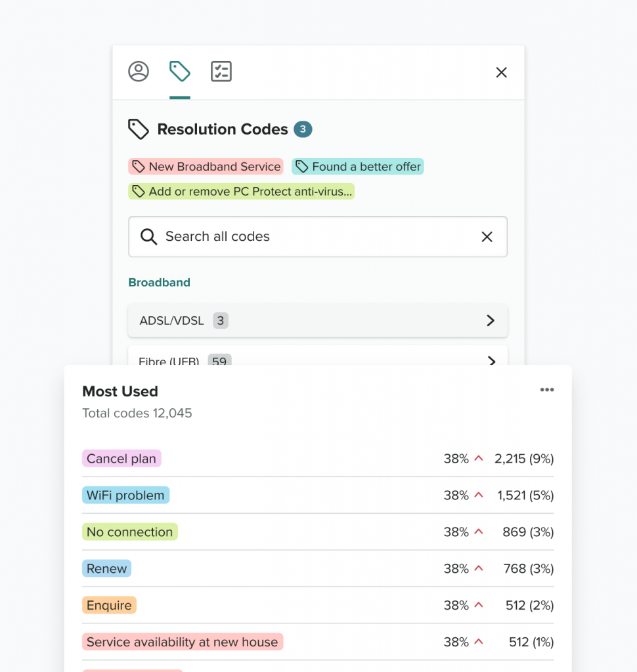Click the Broadband category heading
637x672 pixels.
point(159,283)
